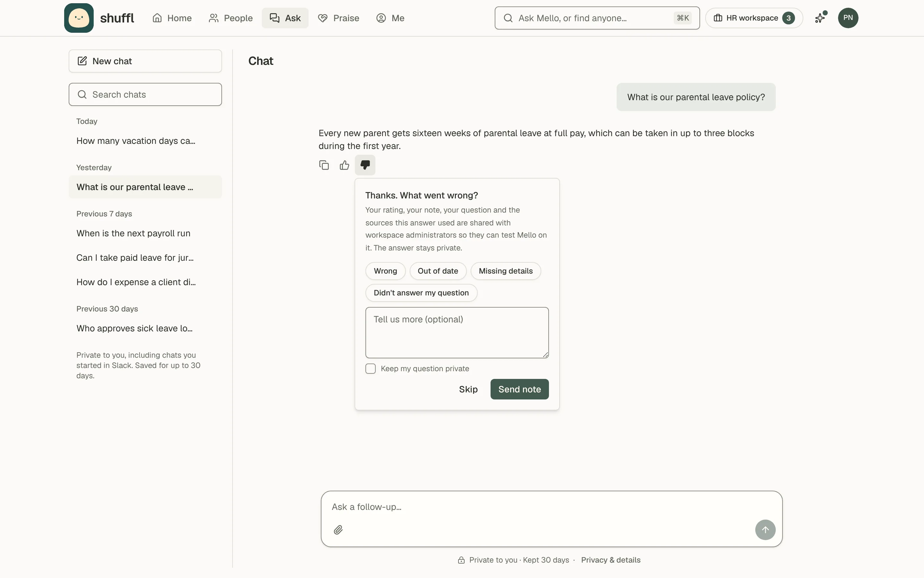Open chat Who approves sick leave lo…
The width and height of the screenshot is (924, 578).
(x=145, y=328)
